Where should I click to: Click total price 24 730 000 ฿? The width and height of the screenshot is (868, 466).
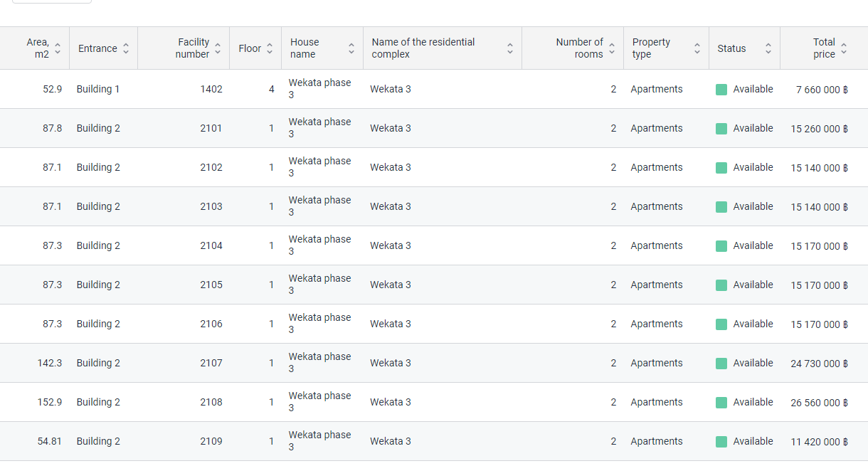tap(819, 364)
